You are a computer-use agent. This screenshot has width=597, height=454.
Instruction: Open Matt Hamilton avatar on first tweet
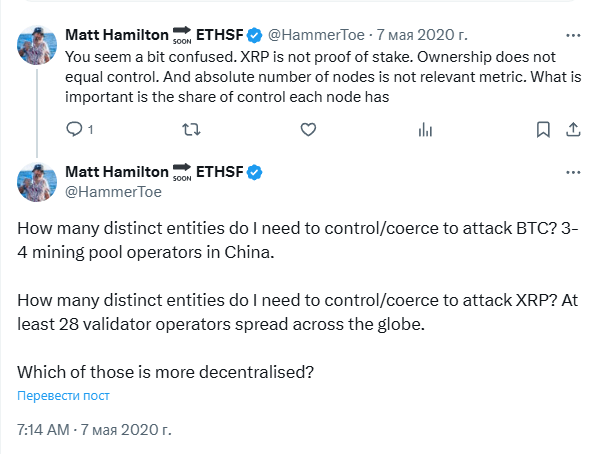coord(37,45)
